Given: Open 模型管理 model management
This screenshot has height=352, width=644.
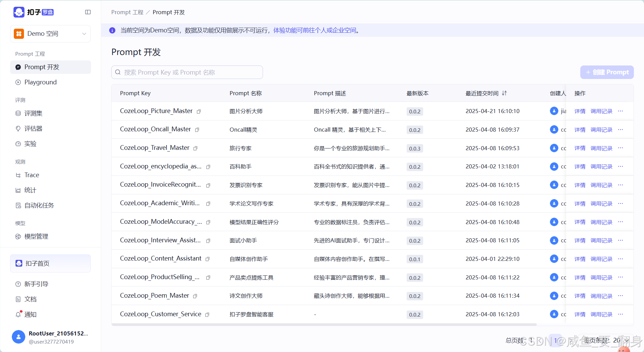Looking at the screenshot, I should pos(36,236).
